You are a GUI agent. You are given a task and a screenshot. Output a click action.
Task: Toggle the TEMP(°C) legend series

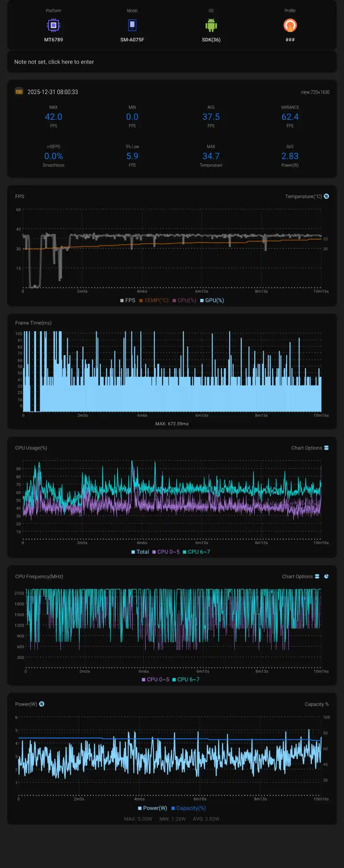pos(154,300)
